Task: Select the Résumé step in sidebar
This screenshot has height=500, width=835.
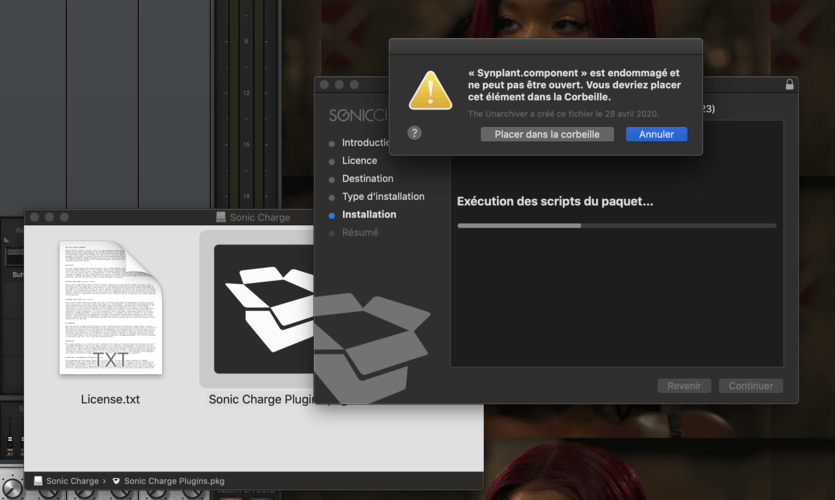Action: 360,232
